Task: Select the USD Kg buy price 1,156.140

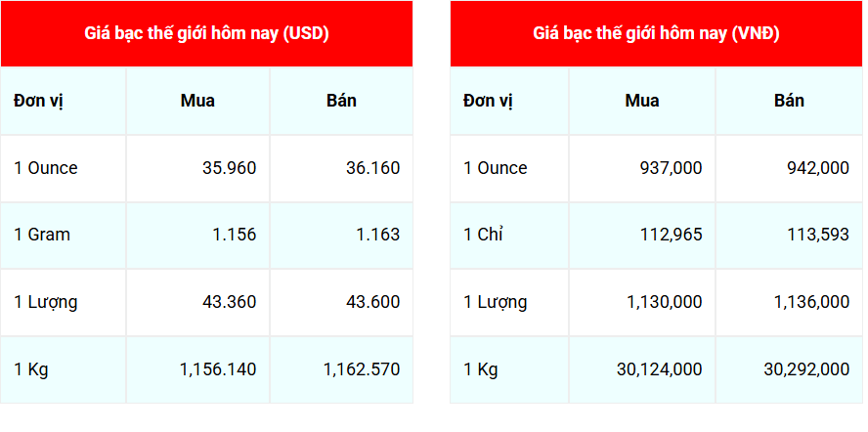Action: 218,369
